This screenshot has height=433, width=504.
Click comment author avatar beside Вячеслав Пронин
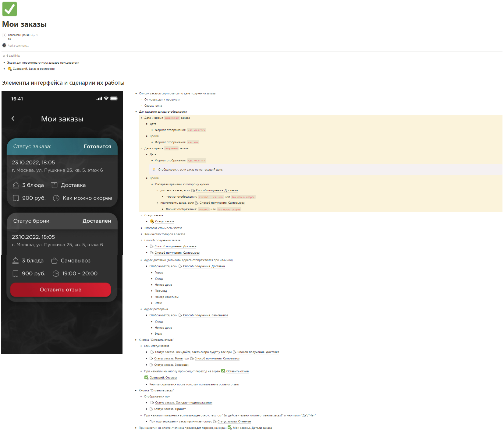[4, 35]
